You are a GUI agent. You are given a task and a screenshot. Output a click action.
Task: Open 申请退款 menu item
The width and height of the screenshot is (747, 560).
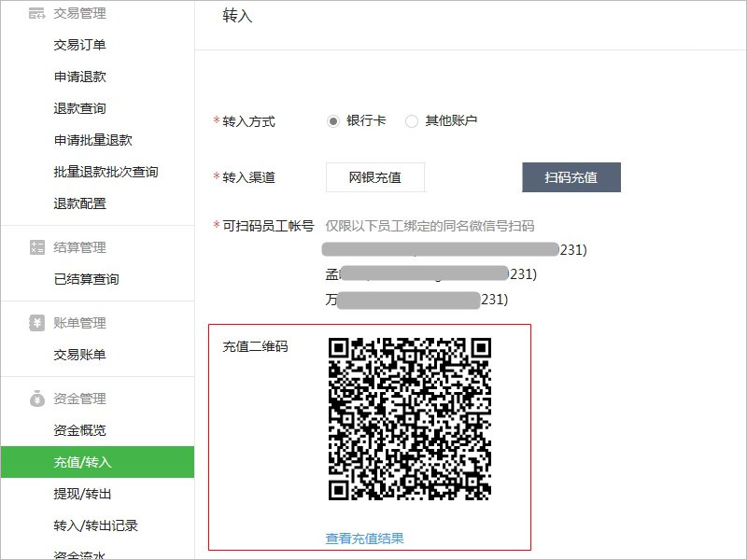pos(79,77)
